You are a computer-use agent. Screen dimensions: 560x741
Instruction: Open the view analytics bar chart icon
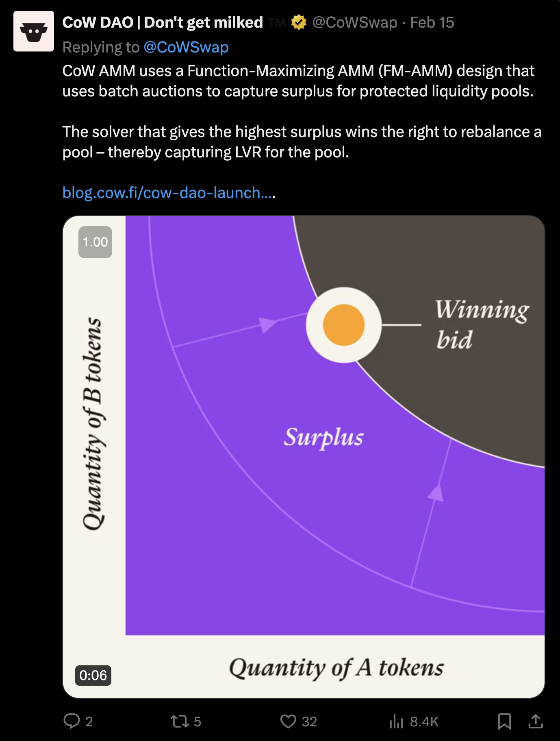tap(396, 721)
